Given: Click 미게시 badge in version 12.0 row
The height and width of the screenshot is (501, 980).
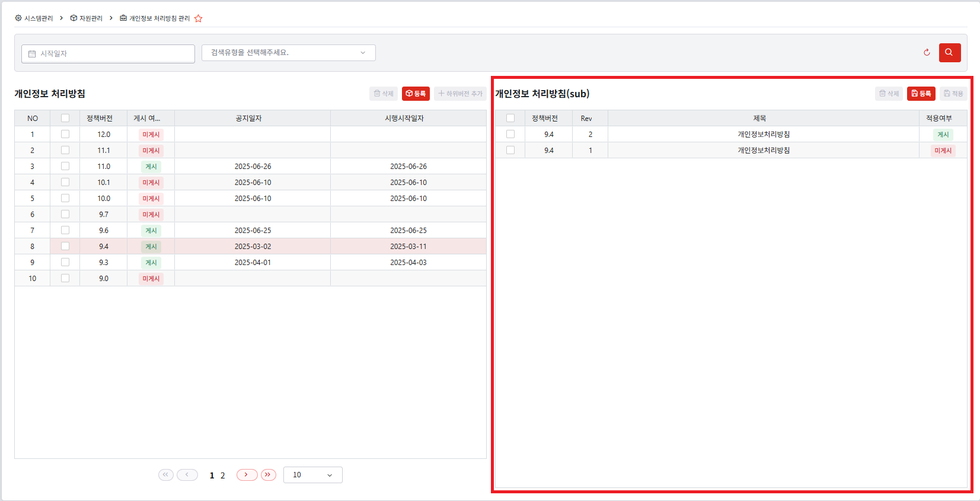Looking at the screenshot, I should [151, 135].
